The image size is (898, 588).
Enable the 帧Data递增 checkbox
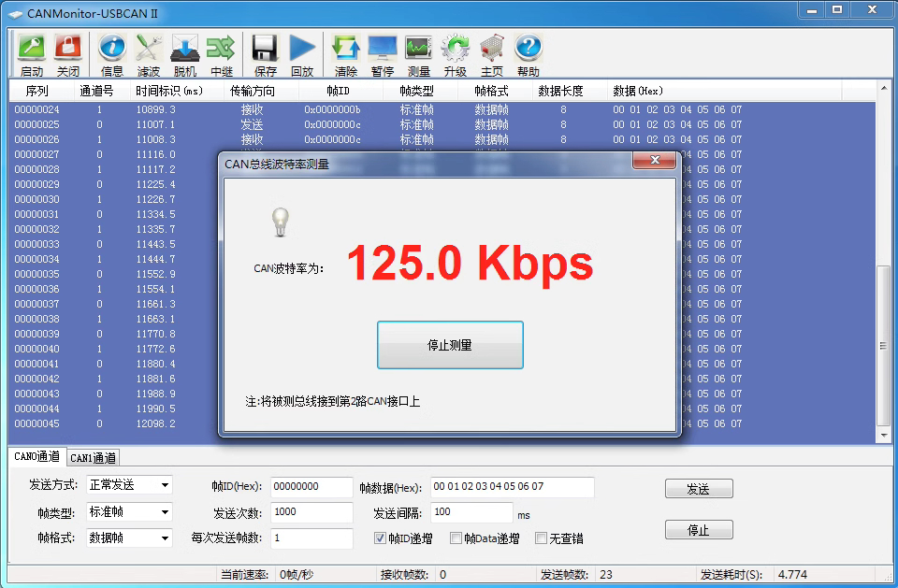click(x=456, y=538)
